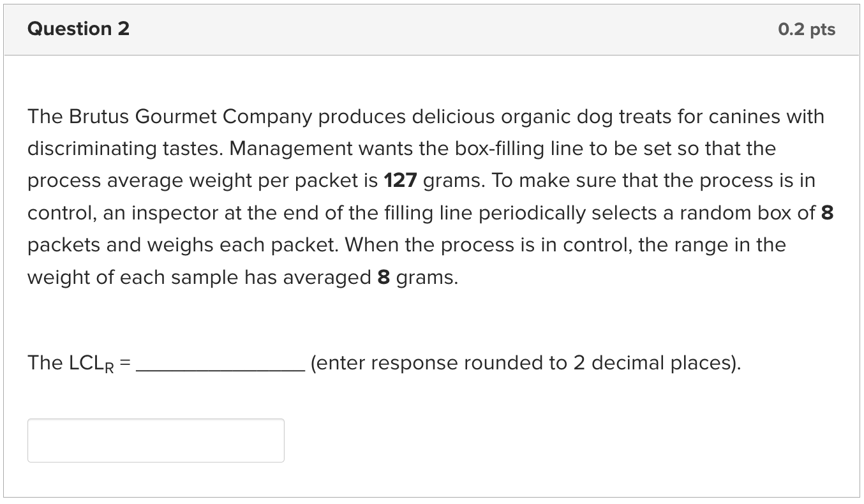Click the gray header bar of Question 2

(431, 29)
